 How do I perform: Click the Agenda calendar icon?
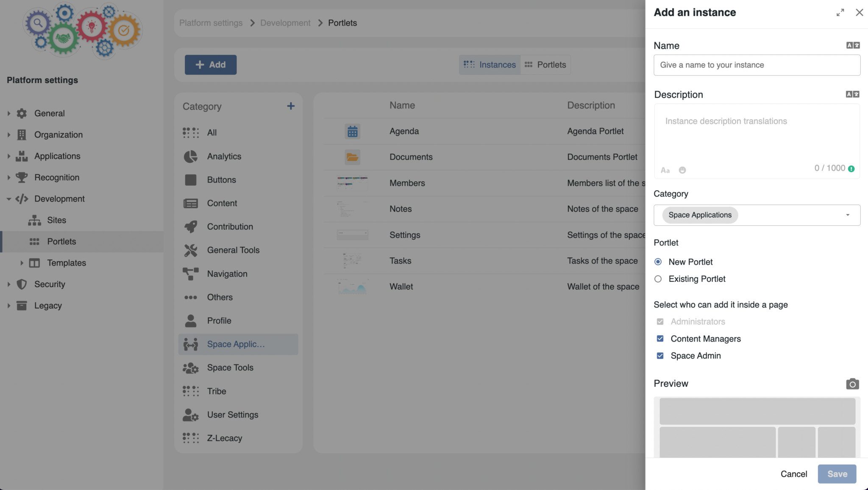point(352,131)
